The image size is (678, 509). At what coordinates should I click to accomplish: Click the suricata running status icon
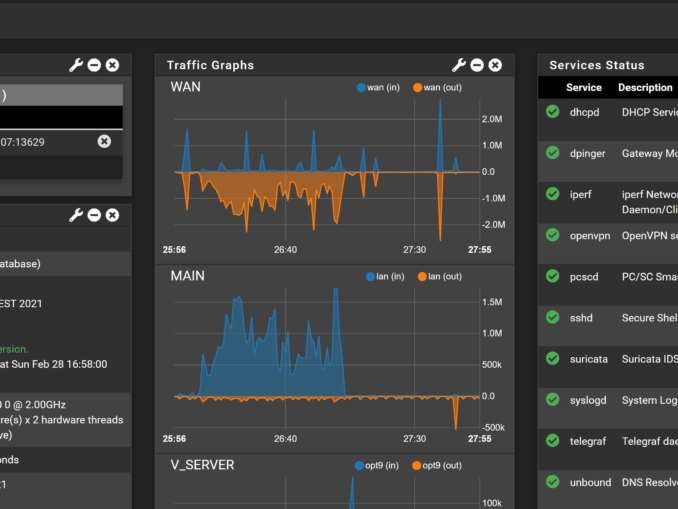(552, 357)
